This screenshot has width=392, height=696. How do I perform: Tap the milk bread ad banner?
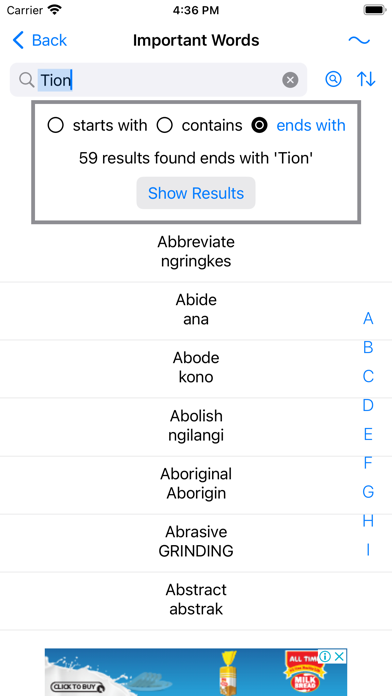pyautogui.click(x=196, y=672)
